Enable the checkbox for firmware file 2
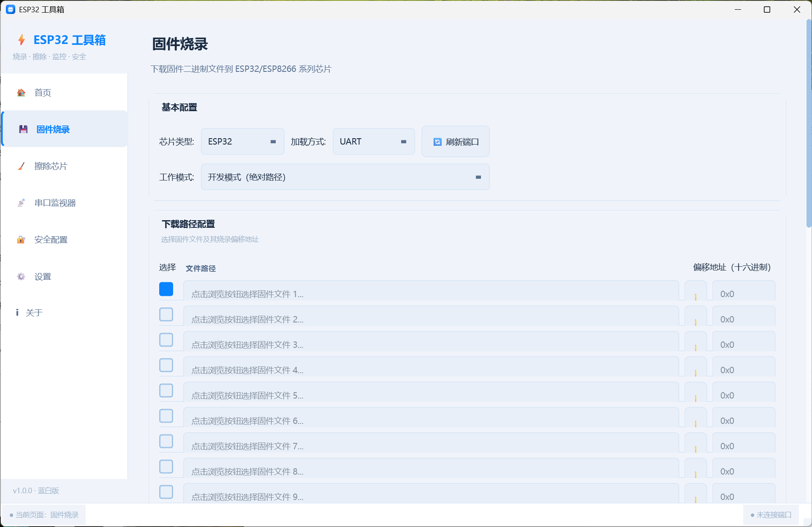 click(166, 314)
